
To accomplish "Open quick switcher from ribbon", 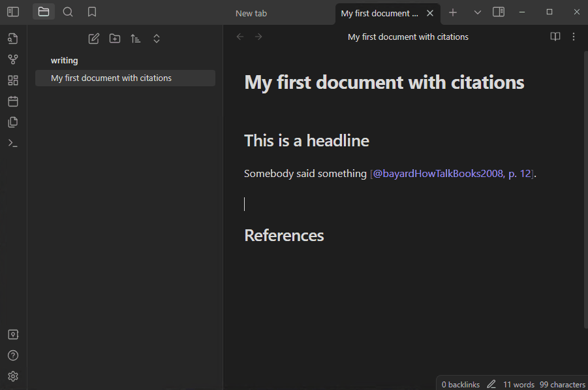I will point(13,39).
